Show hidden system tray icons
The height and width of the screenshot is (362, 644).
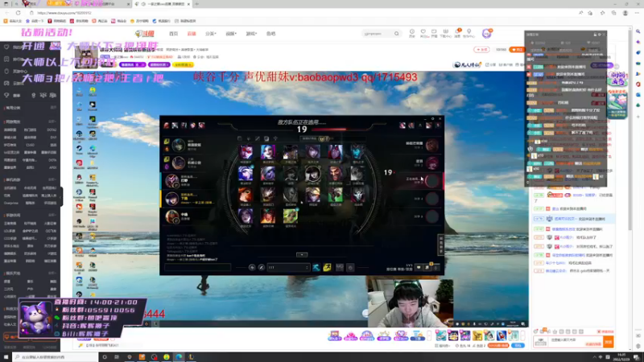coord(593,357)
